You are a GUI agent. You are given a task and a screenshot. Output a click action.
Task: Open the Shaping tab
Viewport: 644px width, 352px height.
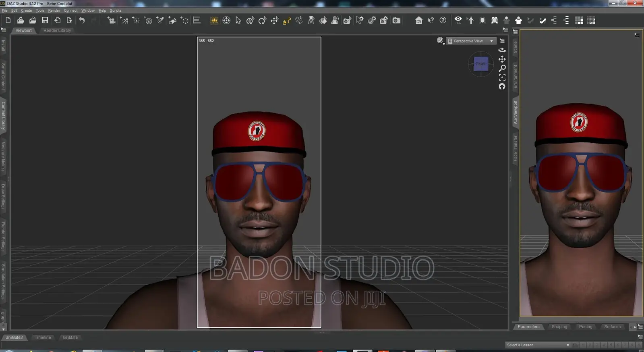pyautogui.click(x=559, y=327)
